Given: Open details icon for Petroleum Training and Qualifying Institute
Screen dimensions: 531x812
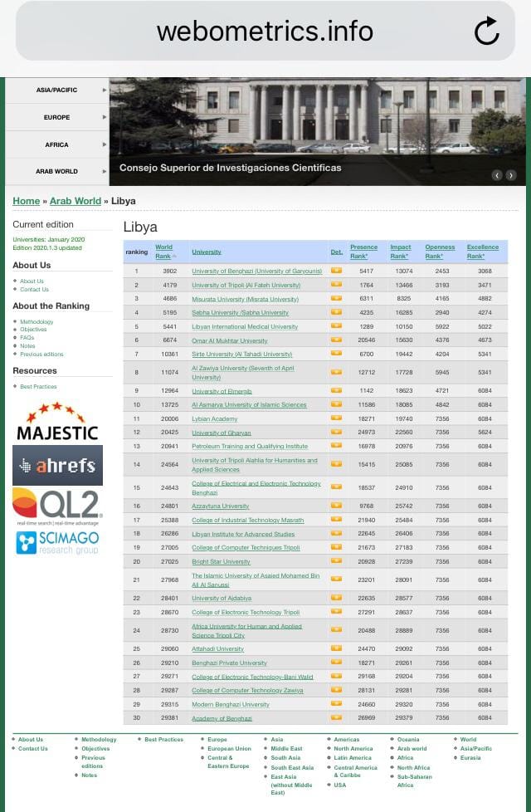Looking at the screenshot, I should click(x=336, y=445).
